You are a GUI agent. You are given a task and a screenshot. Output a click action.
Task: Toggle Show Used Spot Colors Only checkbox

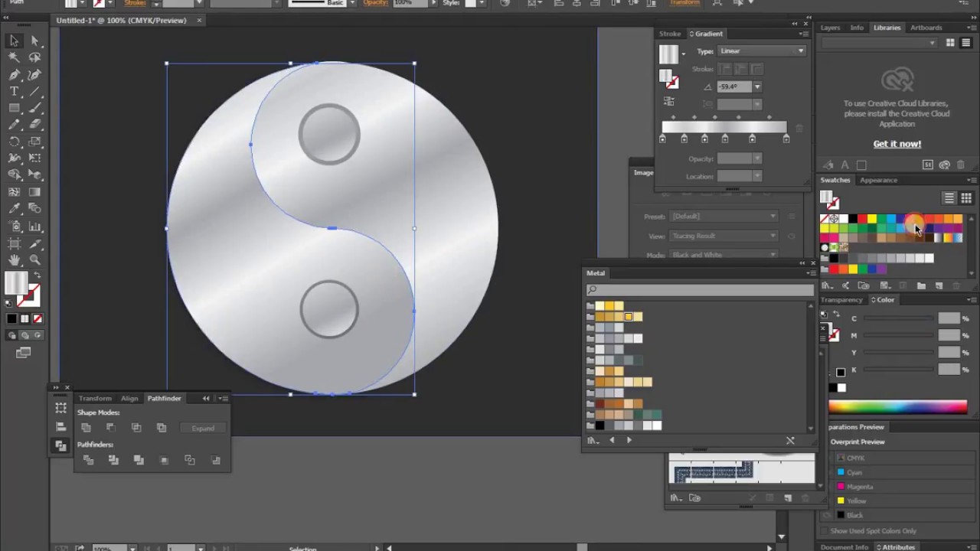coord(825,530)
